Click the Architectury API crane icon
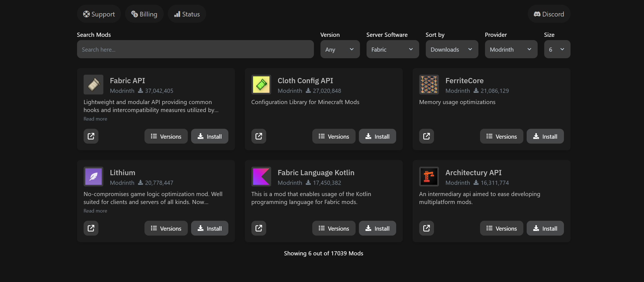Viewport: 644px width, 282px height. (429, 177)
